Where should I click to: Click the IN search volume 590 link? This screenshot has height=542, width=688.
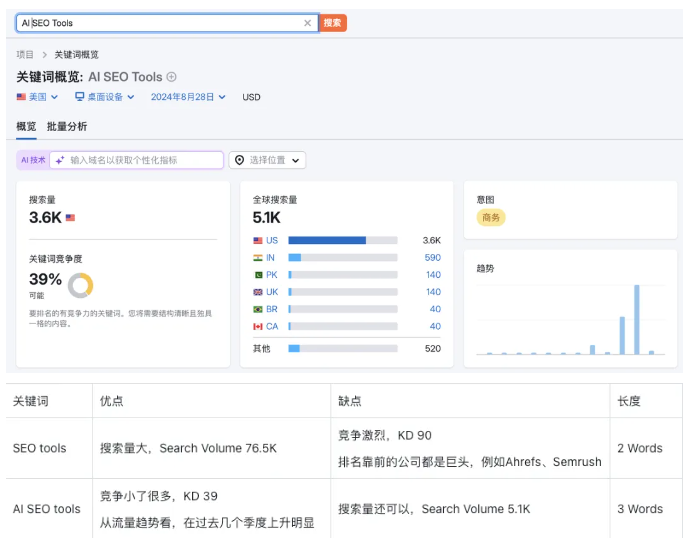point(432,258)
